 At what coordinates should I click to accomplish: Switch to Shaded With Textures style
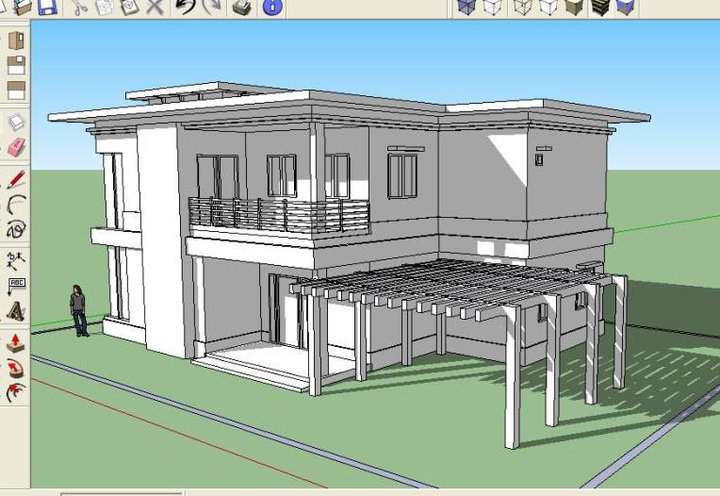tap(600, 6)
